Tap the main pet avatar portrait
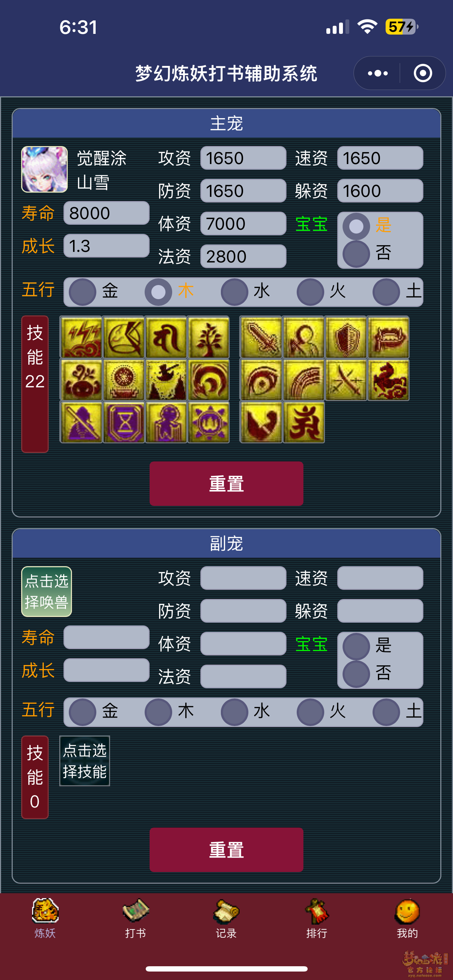The height and width of the screenshot is (980, 453). (44, 169)
